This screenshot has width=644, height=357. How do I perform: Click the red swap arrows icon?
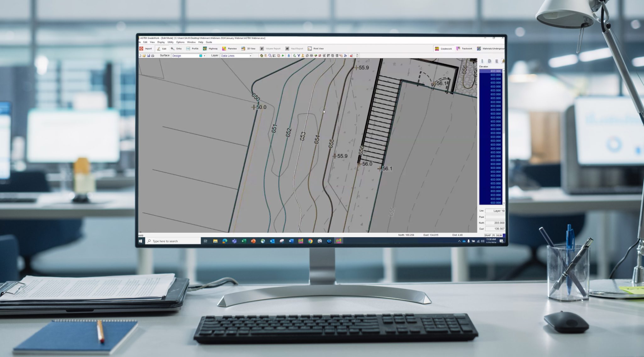(x=320, y=56)
